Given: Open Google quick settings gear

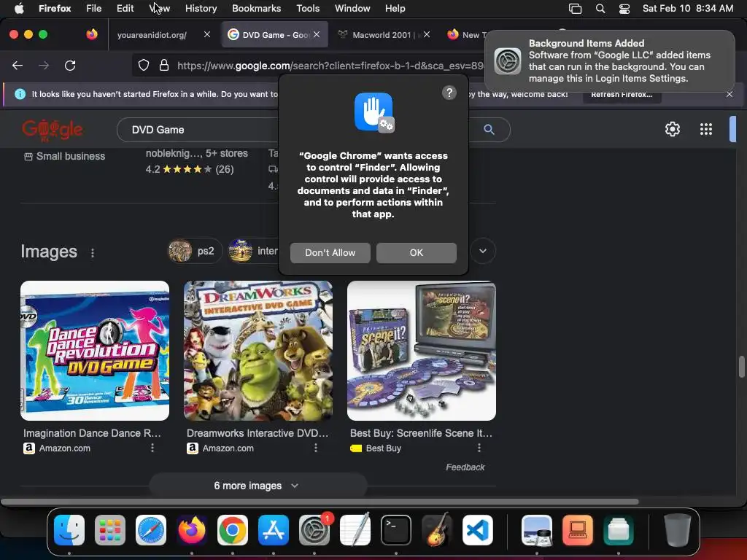Looking at the screenshot, I should tap(672, 129).
